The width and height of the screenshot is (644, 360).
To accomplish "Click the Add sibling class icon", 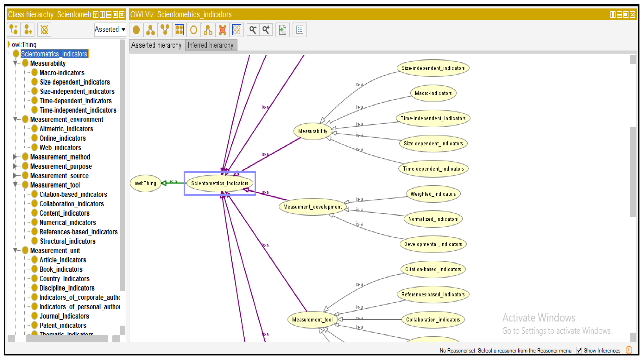I will coord(28,30).
